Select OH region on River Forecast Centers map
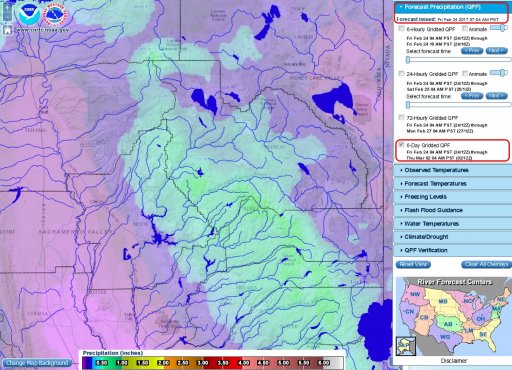Image resolution: width=512 pixels, height=370 pixels. pyautogui.click(x=480, y=318)
